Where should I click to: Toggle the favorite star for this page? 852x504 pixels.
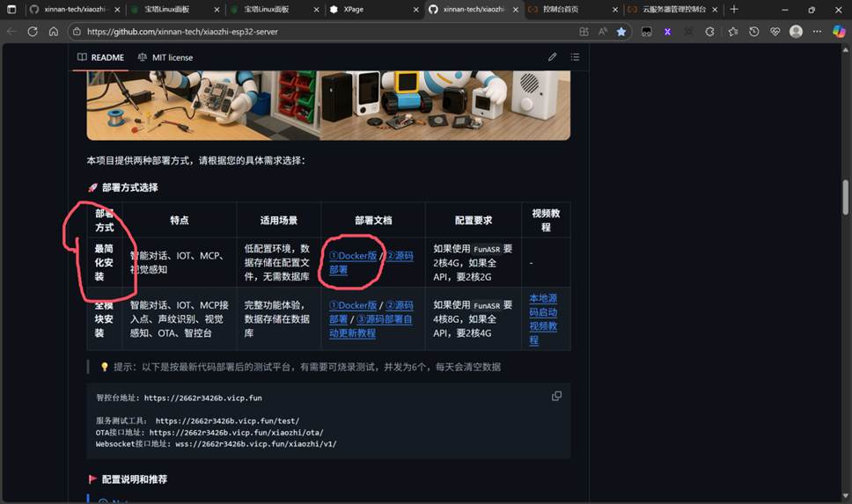pos(621,31)
